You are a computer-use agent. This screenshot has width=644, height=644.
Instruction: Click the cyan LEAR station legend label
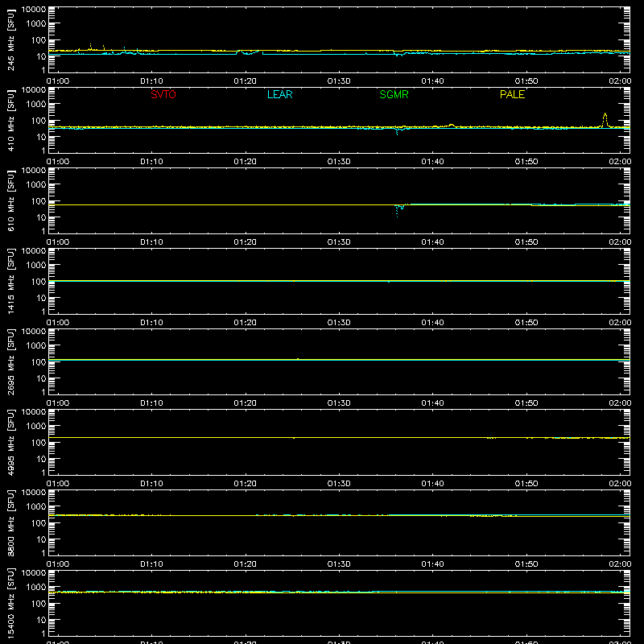(279, 94)
